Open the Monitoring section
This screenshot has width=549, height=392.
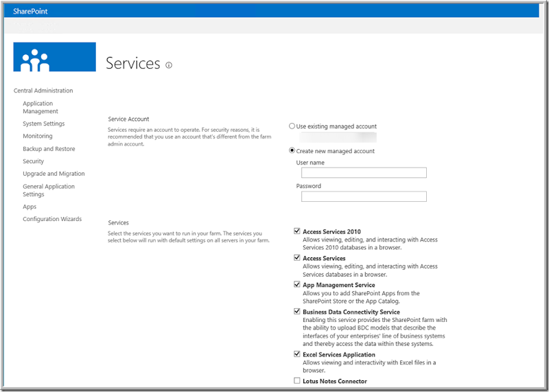point(38,136)
